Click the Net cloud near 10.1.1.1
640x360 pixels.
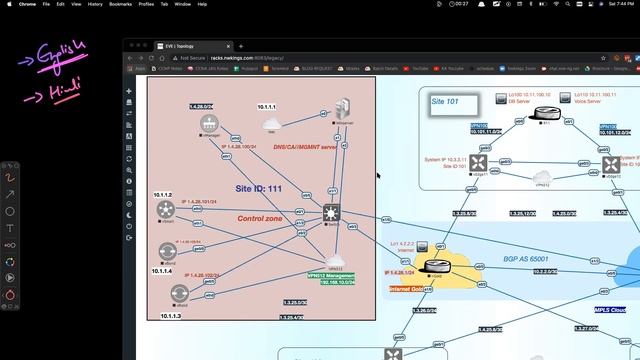click(272, 124)
